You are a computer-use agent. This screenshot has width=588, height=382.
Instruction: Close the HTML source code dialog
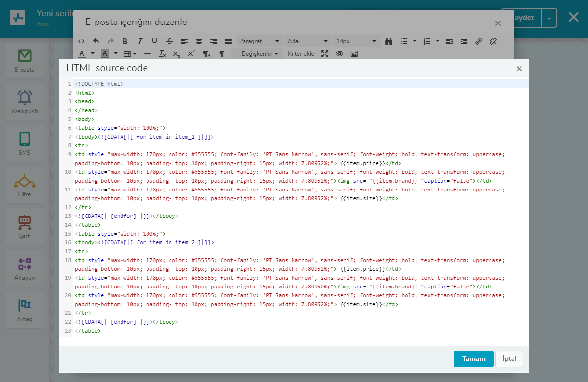(x=519, y=69)
